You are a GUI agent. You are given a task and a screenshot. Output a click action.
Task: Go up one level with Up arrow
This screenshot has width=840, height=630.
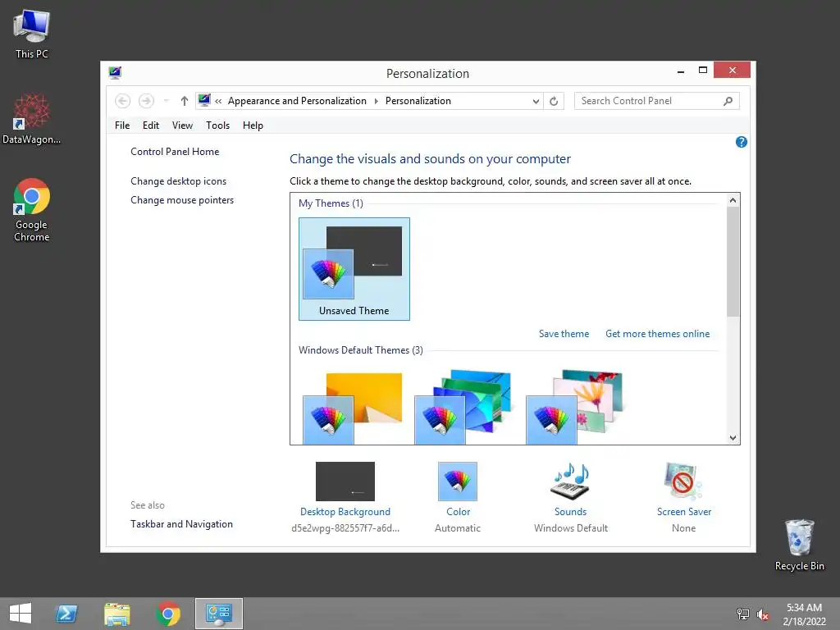[185, 101]
